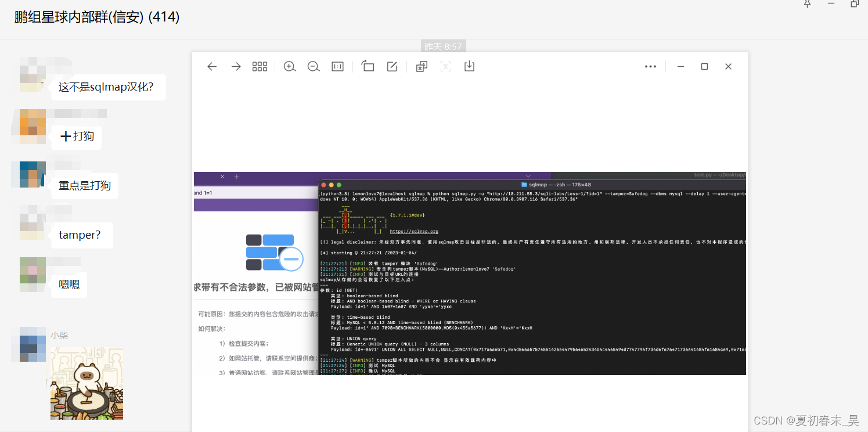Open the cat cooking sticker from 小柴
The image size is (868, 432).
(x=87, y=383)
